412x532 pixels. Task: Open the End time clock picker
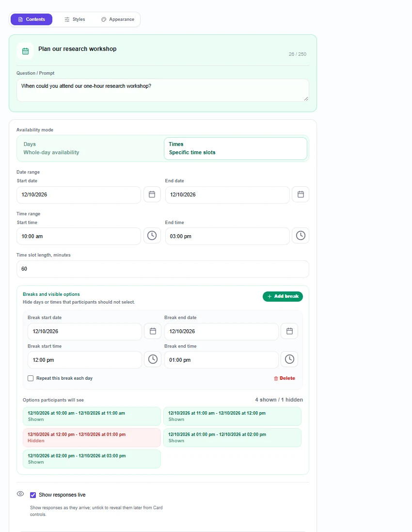pyautogui.click(x=301, y=236)
